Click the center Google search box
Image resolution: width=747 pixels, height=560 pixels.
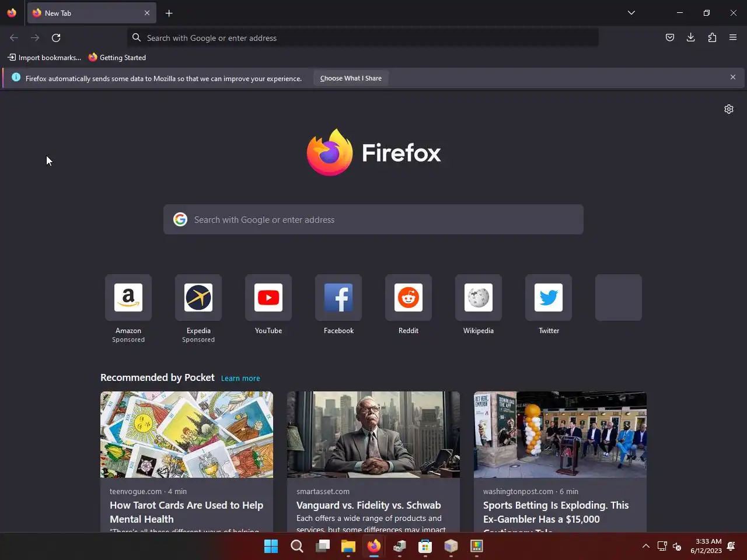(x=373, y=219)
